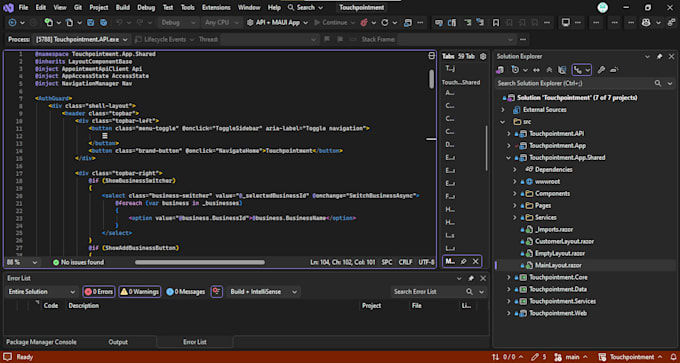Open the Extensions menu
Image resolution: width=680 pixels, height=363 pixels.
(x=216, y=8)
